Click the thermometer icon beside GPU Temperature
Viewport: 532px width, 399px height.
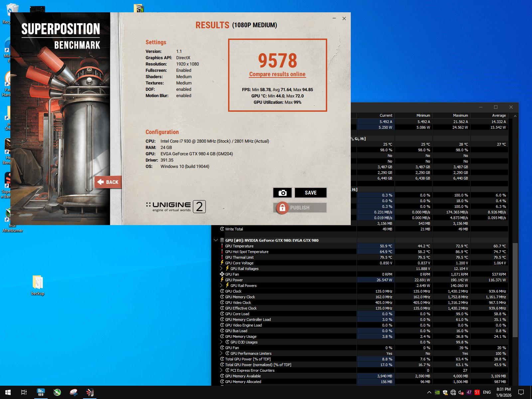click(222, 246)
